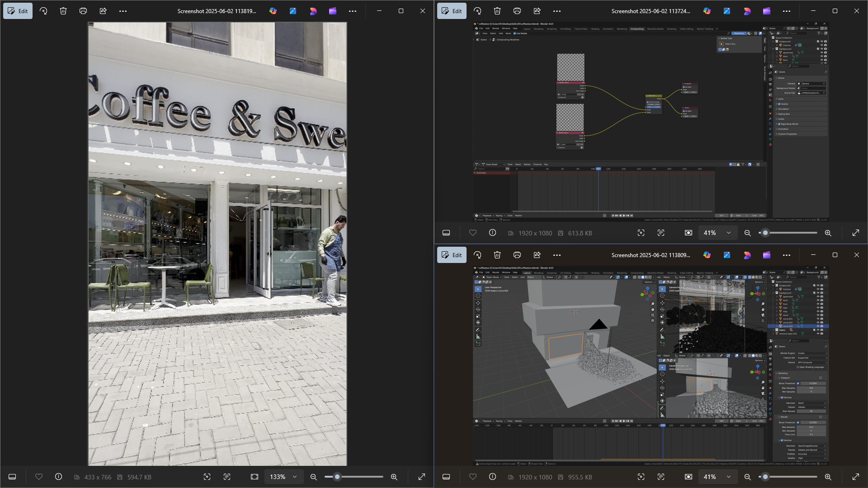868x488 pixels.
Task: Launch Designer icon in the 113809 window
Action: tap(747, 255)
